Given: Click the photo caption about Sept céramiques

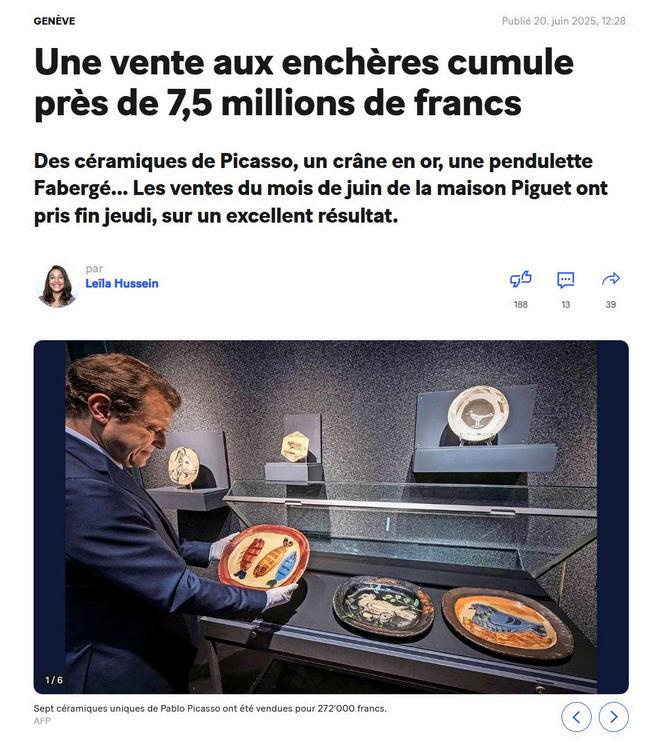Looking at the screenshot, I should coord(210,708).
